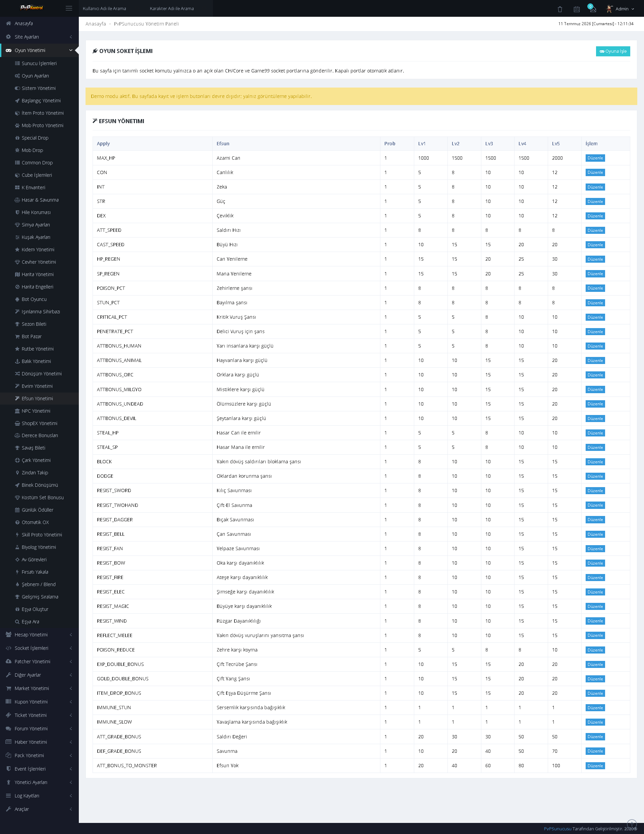Screen dimensions: 644x834
Task: Click Düzenle for the STEAL_HP row
Action: [x=595, y=433]
